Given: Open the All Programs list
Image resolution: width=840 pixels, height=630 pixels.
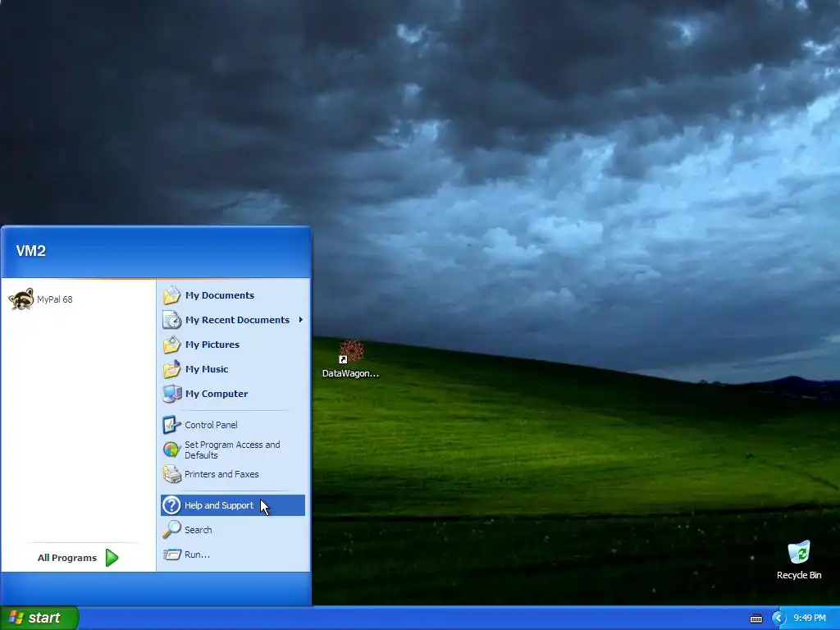Looking at the screenshot, I should click(78, 558).
